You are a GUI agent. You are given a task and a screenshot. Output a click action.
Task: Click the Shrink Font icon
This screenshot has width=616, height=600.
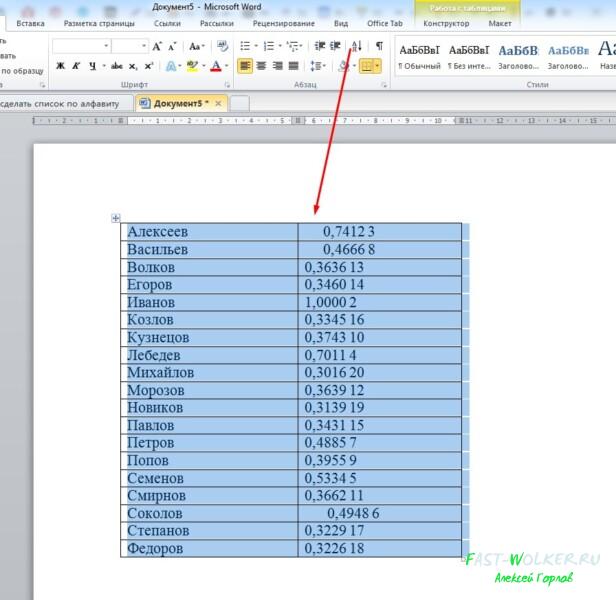click(x=172, y=46)
